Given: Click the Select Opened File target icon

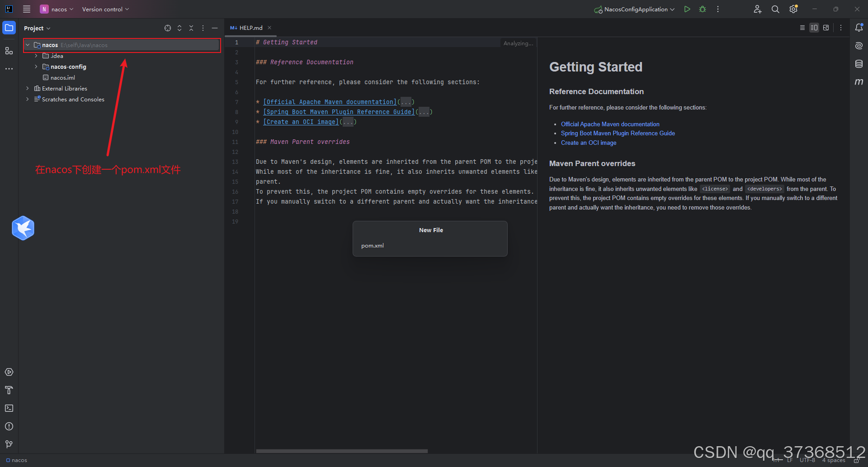Looking at the screenshot, I should coord(168,28).
